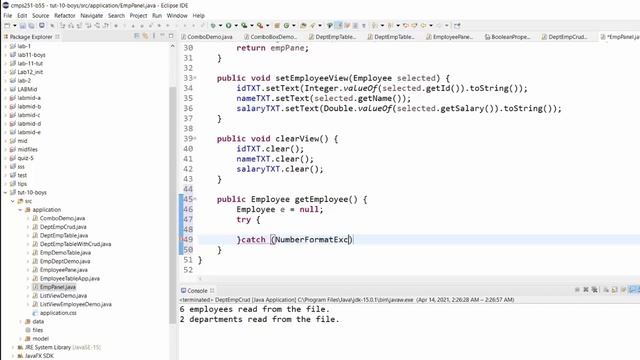Click the Terminate icon in Console toolbar

577,290
